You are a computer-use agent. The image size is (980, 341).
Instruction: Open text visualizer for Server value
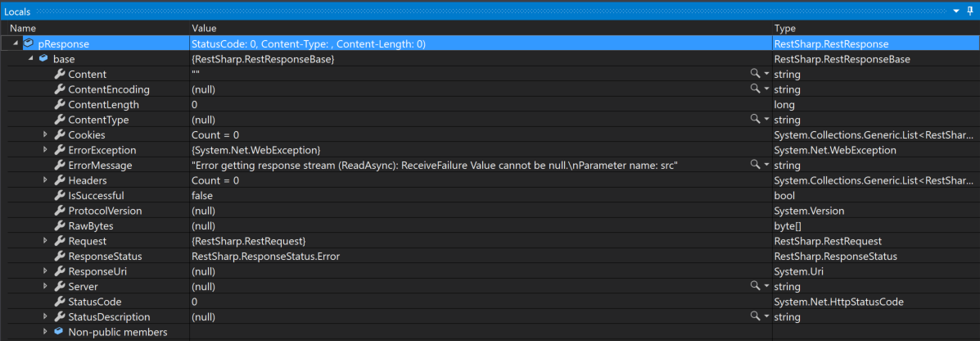point(755,287)
